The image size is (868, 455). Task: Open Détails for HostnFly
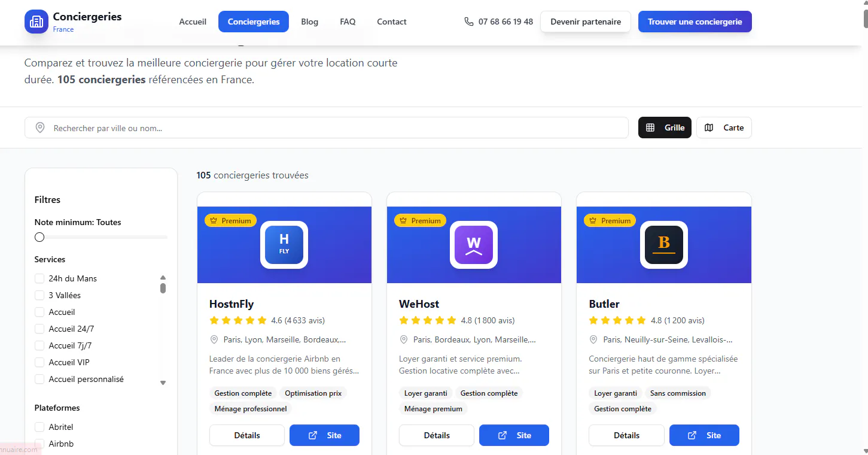pos(247,435)
